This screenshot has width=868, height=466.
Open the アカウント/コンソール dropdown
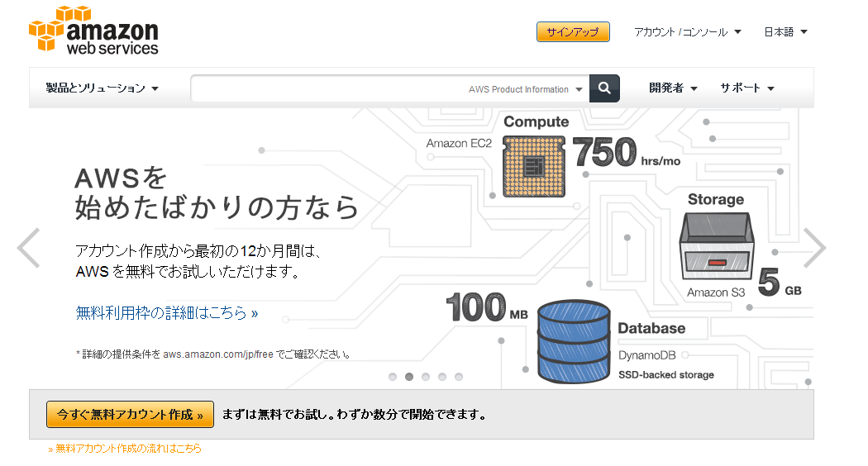point(688,32)
